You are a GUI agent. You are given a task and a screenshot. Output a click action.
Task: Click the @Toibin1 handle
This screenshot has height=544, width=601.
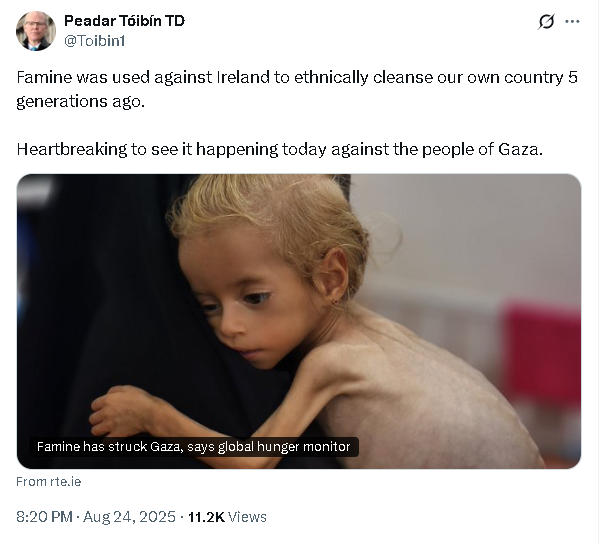tap(97, 41)
